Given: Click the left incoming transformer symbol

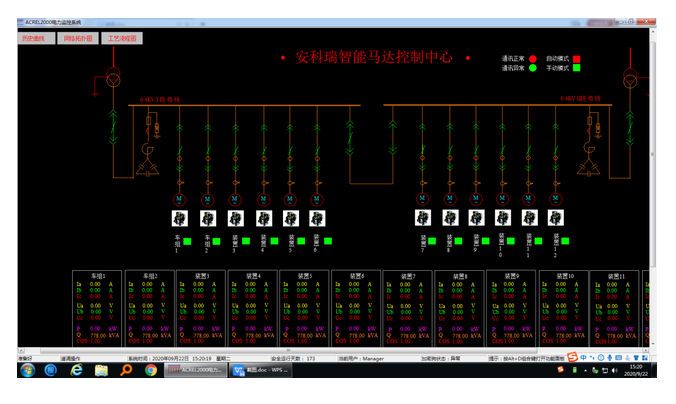Looking at the screenshot, I should pyautogui.click(x=113, y=77).
